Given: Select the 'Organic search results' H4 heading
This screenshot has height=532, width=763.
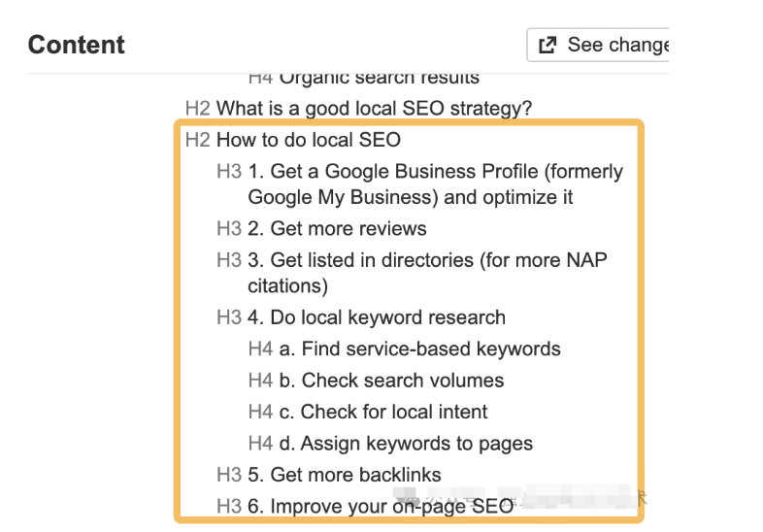Looking at the screenshot, I should (x=379, y=78).
